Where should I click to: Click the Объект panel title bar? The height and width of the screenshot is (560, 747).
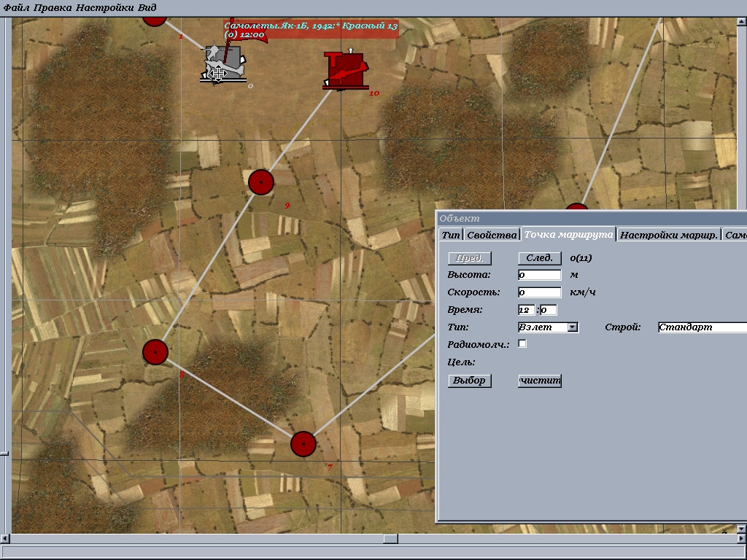tap(592, 219)
